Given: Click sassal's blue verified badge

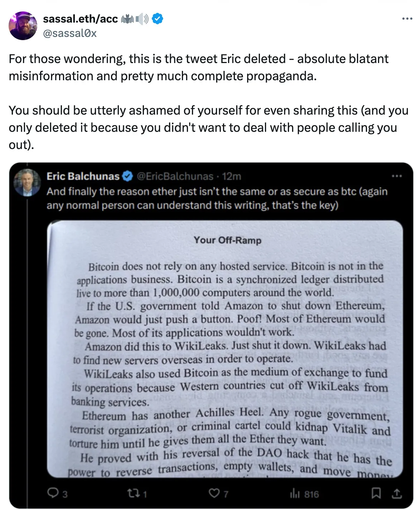Looking at the screenshot, I should pos(158,19).
